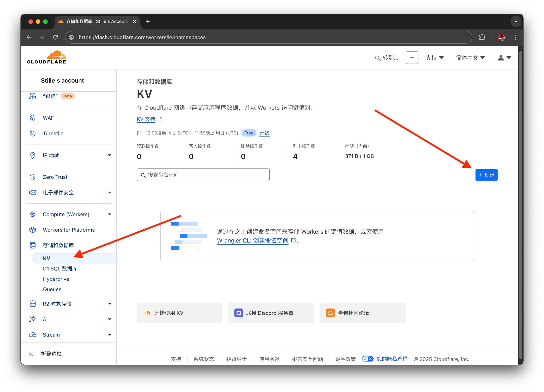Click the privacy choices toggle icon

367,359
